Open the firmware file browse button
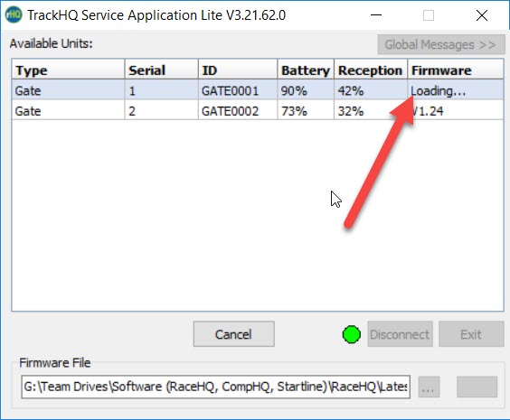The width and height of the screenshot is (510, 420). coord(429,387)
